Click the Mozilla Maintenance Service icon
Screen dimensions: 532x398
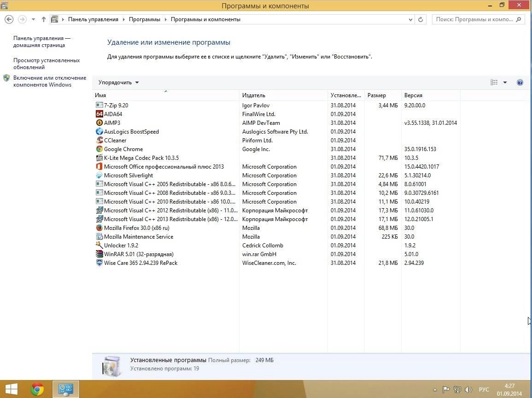tap(99, 236)
